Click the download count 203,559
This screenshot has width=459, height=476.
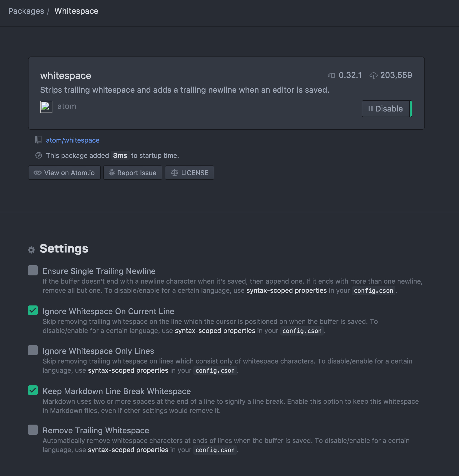click(396, 75)
